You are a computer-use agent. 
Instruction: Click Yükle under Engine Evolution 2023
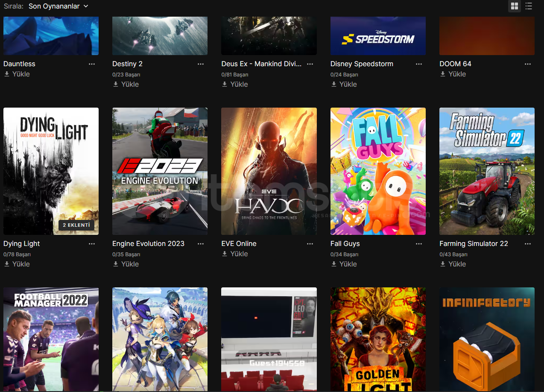pos(126,264)
